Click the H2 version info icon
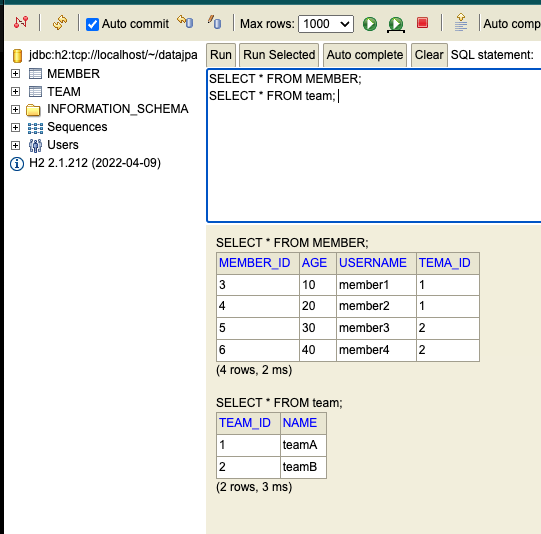 tap(17, 164)
